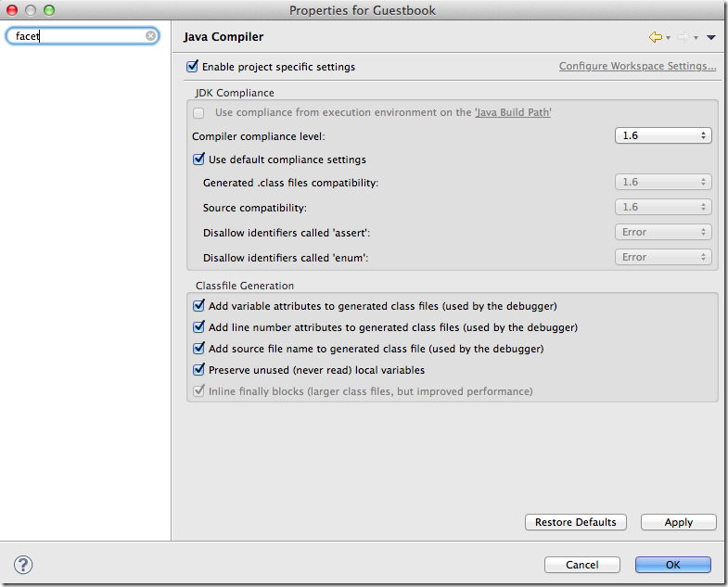Click the forward navigation arrow
The width and height of the screenshot is (728, 587).
pyautogui.click(x=683, y=37)
